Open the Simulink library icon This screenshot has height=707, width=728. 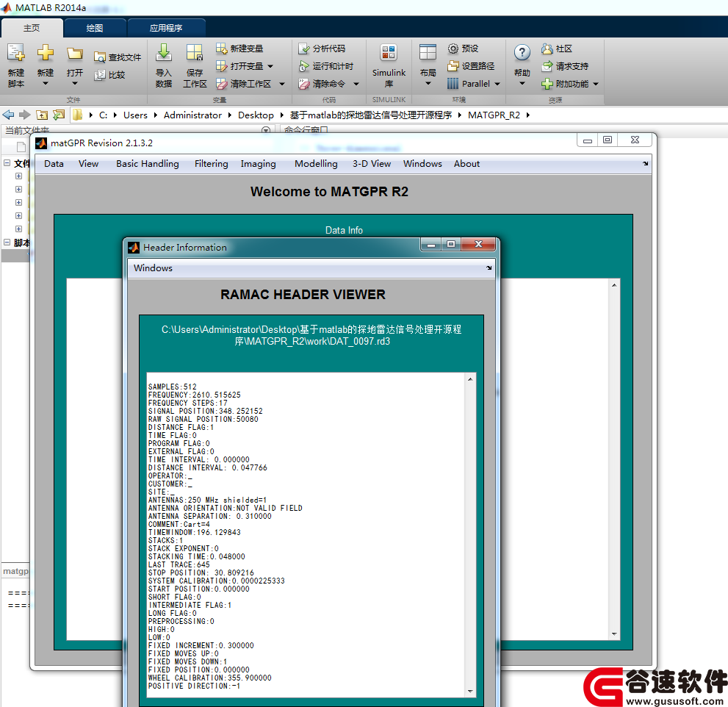389,52
